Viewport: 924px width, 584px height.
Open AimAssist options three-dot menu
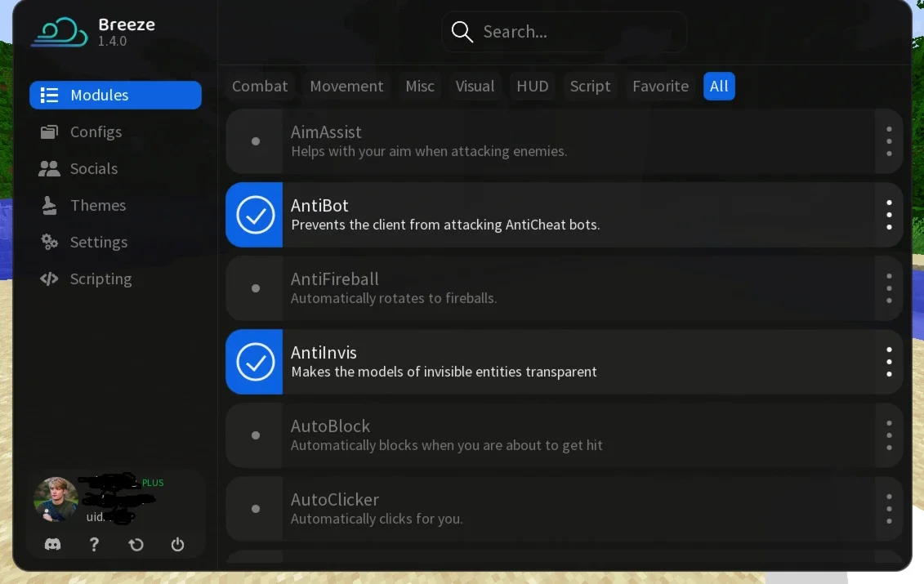[889, 141]
